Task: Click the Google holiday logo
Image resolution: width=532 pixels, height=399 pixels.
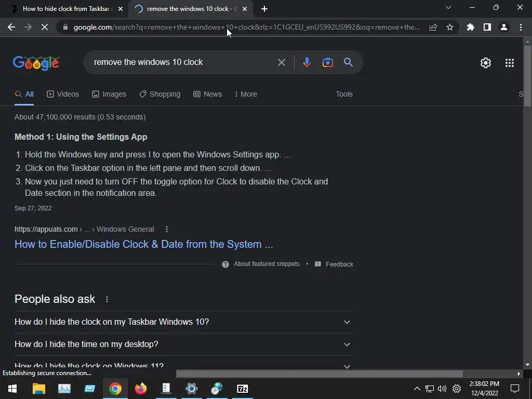Action: pos(36,63)
